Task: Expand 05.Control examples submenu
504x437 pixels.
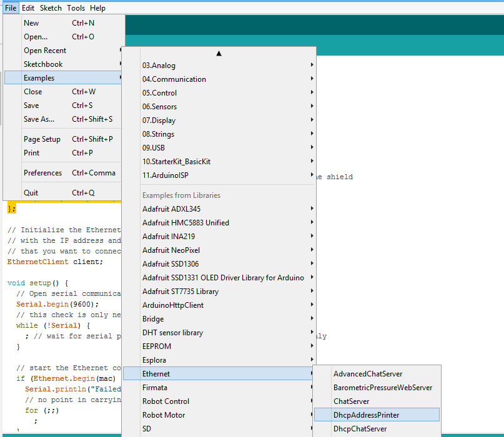Action: pyautogui.click(x=219, y=93)
